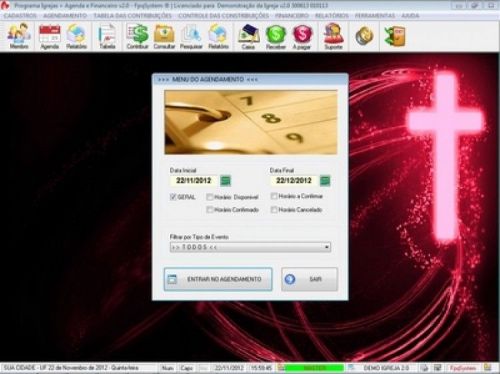Open the AGENDAMENTO menu

65,16
